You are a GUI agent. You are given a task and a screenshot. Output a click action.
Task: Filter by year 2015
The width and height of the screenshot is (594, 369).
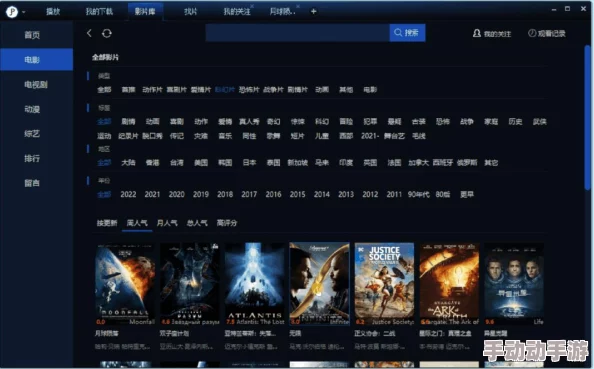[x=297, y=194]
